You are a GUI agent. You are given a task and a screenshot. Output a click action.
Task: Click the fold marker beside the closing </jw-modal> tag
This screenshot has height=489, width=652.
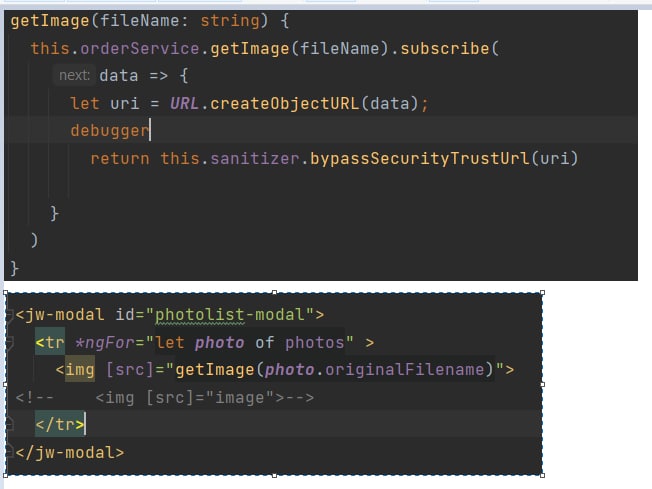(10, 452)
